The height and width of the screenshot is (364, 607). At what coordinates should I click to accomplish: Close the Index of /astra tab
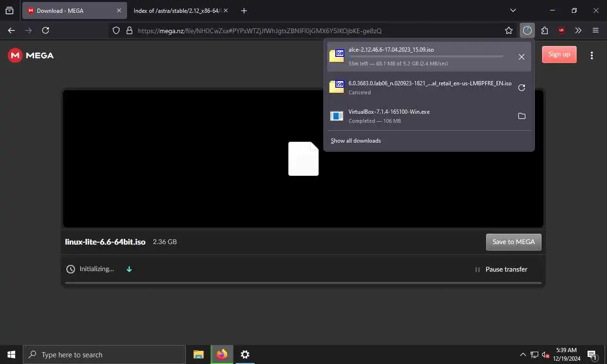point(225,10)
